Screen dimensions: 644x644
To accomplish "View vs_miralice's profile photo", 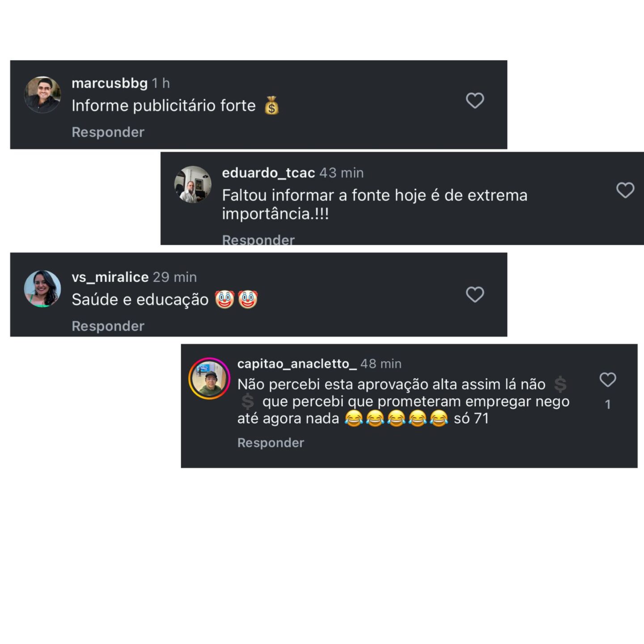I will (42, 289).
